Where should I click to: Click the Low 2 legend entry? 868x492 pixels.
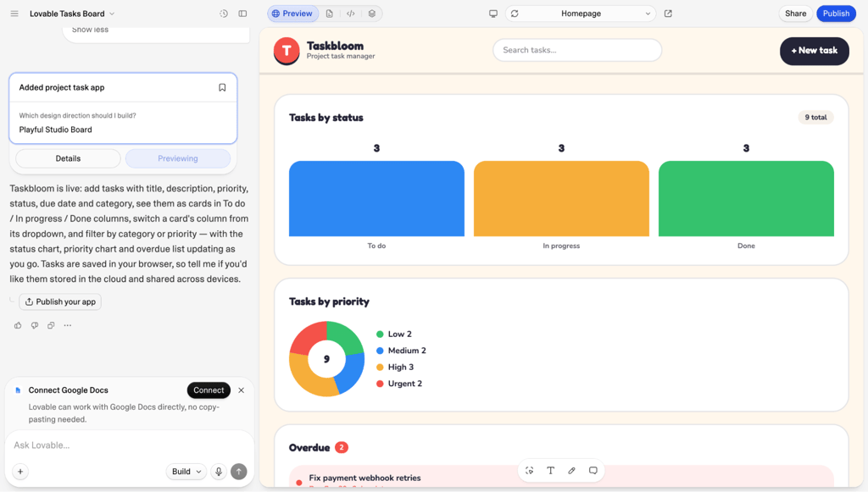pos(394,334)
